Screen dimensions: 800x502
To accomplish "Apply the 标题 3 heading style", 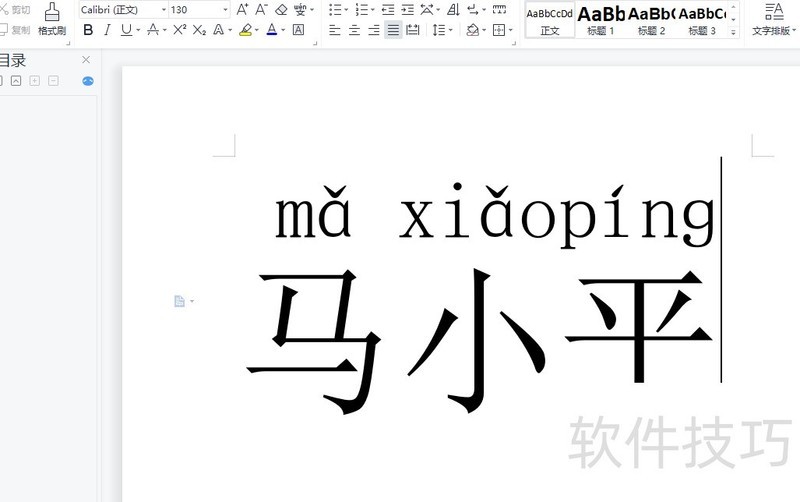I will click(x=702, y=20).
